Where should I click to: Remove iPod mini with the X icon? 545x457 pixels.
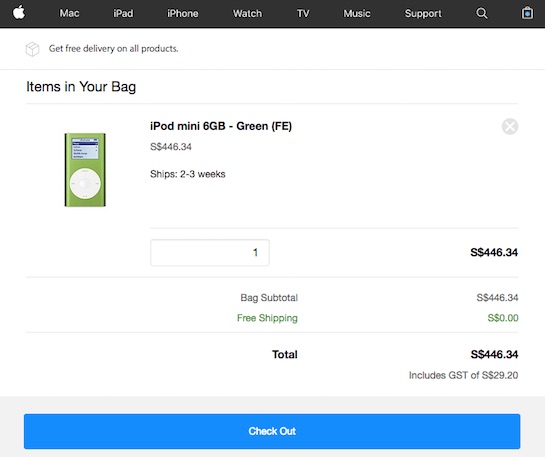tap(510, 126)
